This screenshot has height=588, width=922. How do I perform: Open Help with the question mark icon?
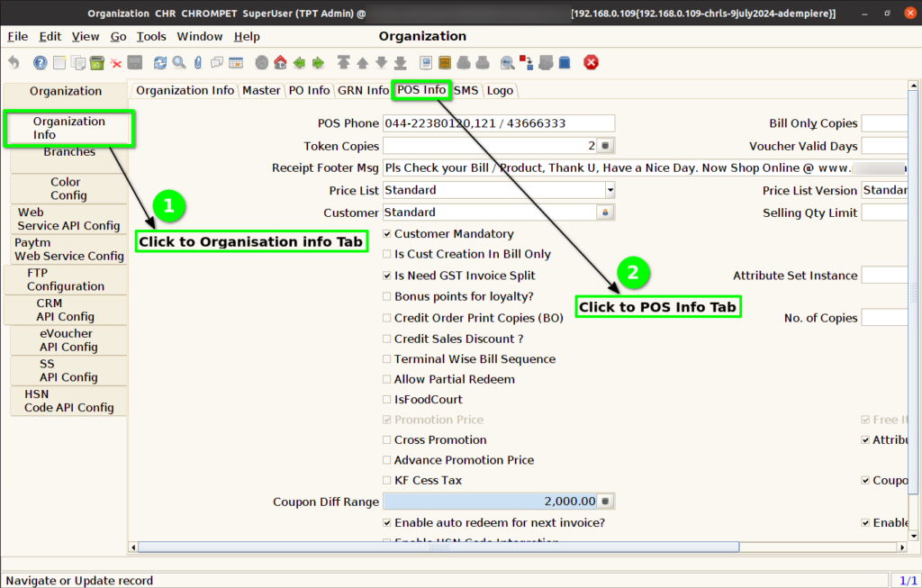40,62
